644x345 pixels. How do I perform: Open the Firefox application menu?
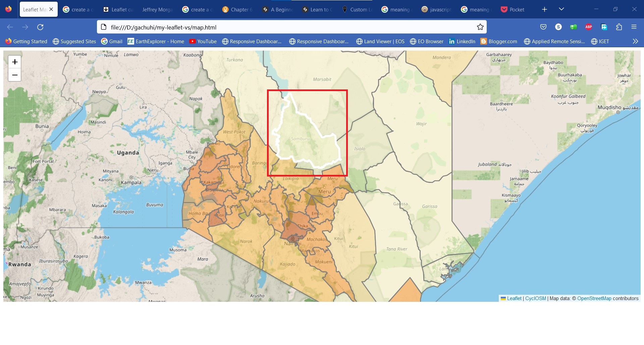click(x=634, y=27)
